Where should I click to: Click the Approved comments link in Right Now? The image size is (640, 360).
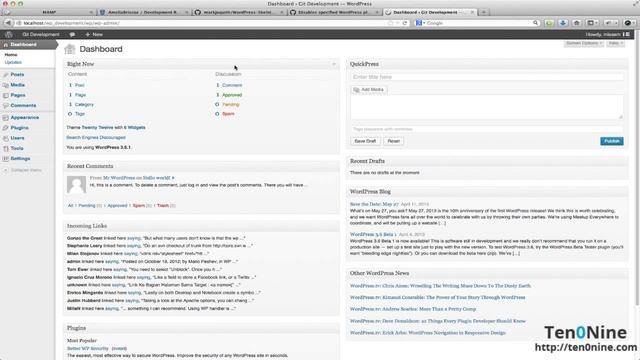click(232, 95)
